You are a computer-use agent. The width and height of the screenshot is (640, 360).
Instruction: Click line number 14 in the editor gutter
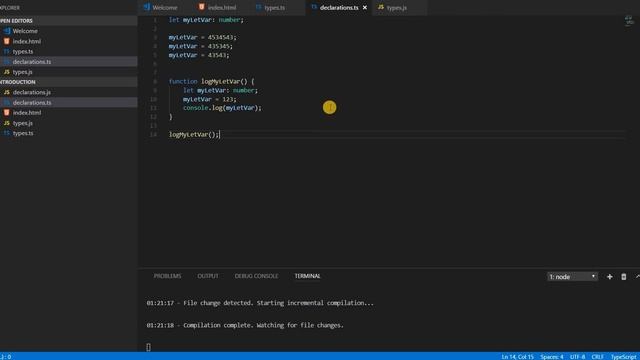(153, 134)
